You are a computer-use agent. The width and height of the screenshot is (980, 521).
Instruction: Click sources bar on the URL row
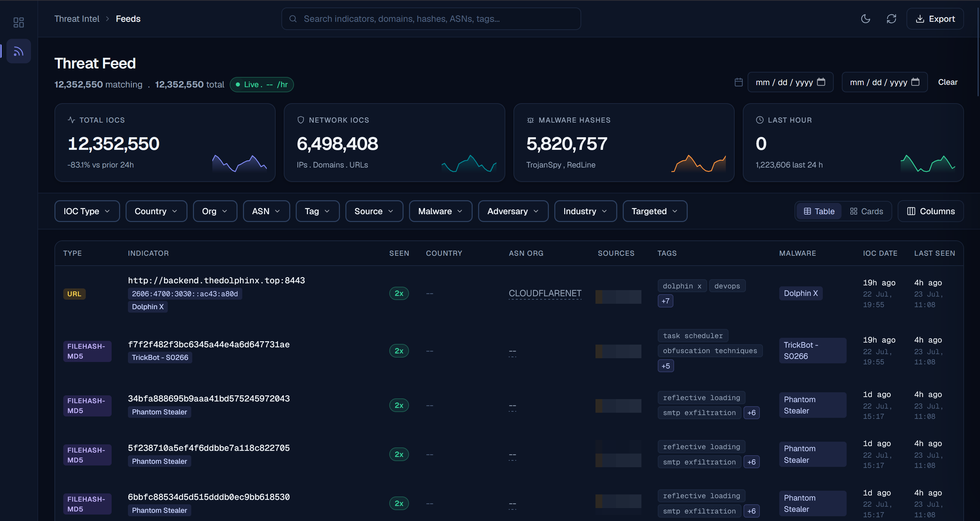pos(618,297)
